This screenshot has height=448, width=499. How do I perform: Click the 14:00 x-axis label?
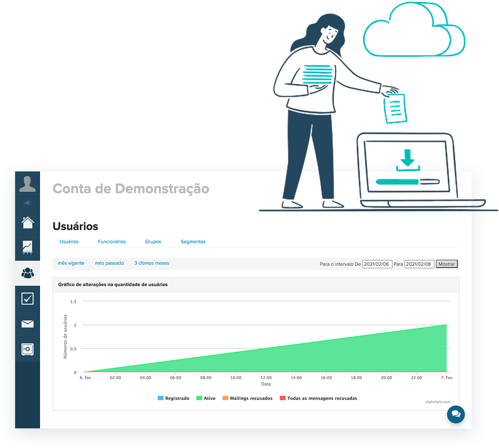(296, 378)
